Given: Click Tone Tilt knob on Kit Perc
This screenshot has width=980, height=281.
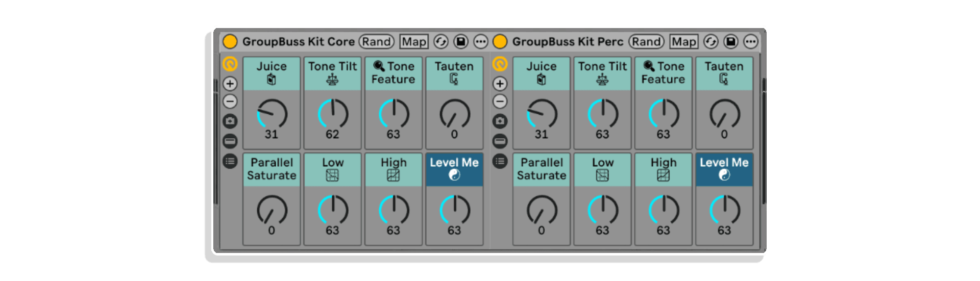Looking at the screenshot, I should click(603, 114).
